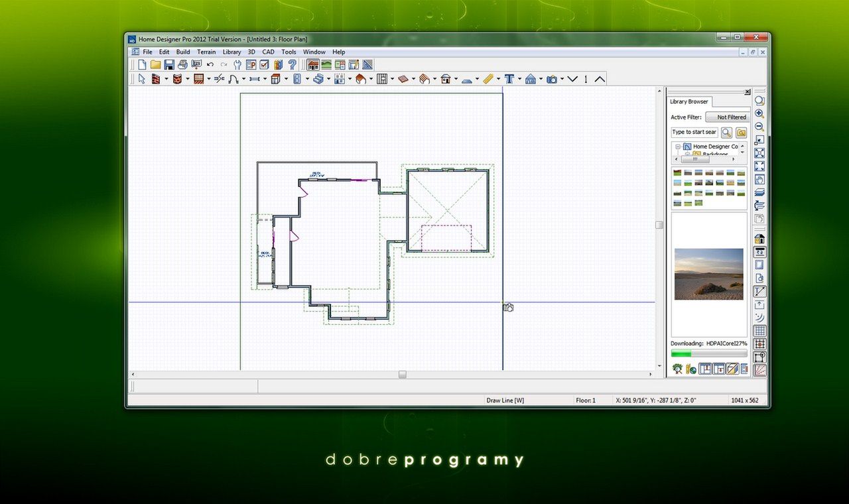Screen dimensions: 849x504
Task: Open the Build menu
Action: click(x=183, y=52)
